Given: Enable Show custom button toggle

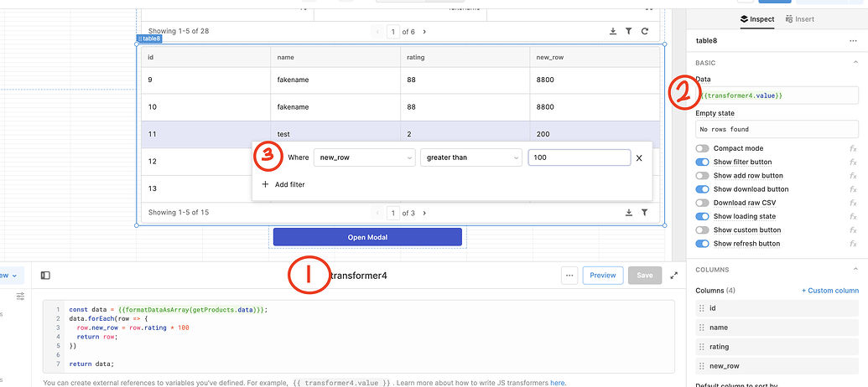Looking at the screenshot, I should 703,230.
